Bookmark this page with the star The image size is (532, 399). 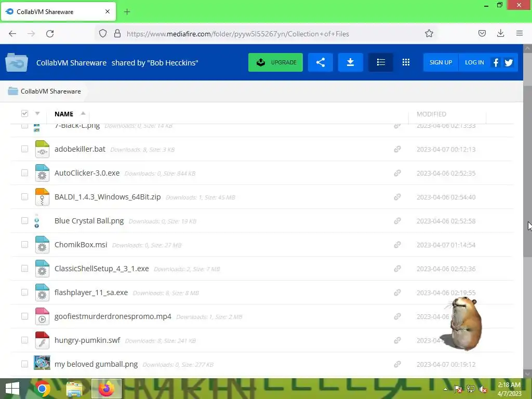tap(429, 34)
